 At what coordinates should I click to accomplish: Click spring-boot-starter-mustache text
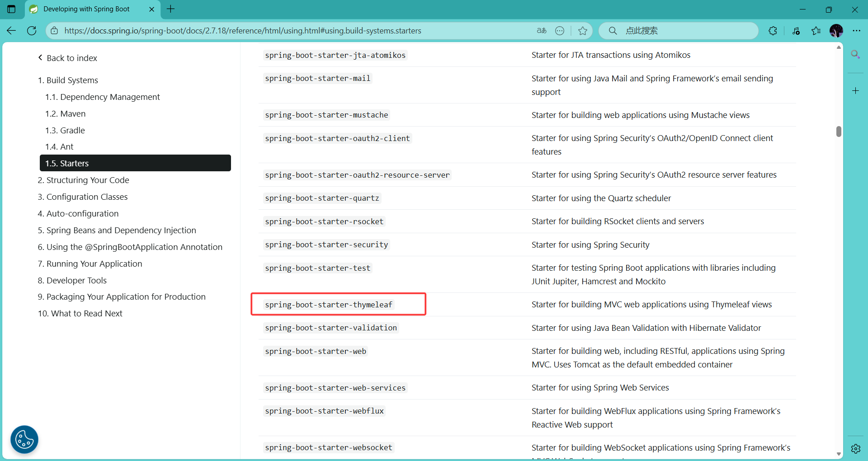pos(326,115)
